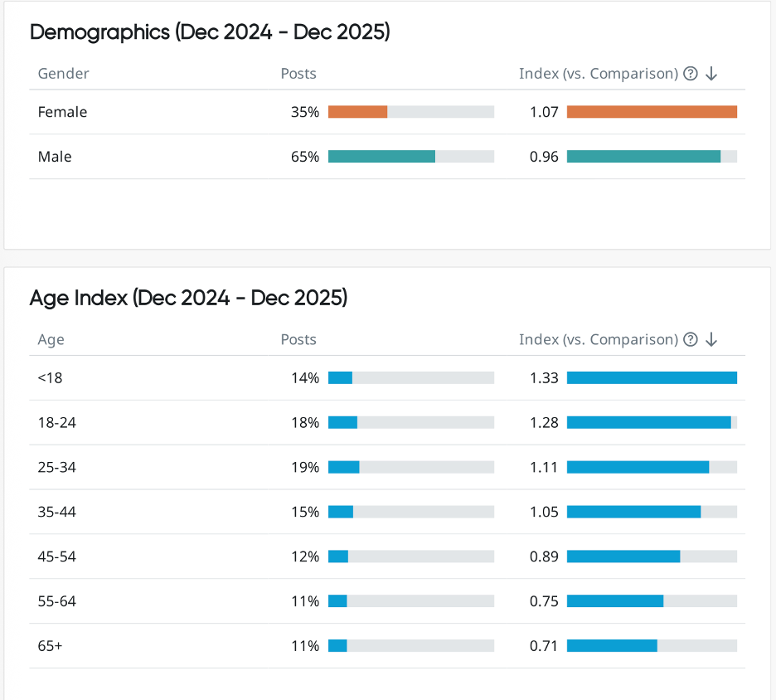Click descending sort arrow in Demographics panel
The width and height of the screenshot is (776, 700).
coord(711,74)
